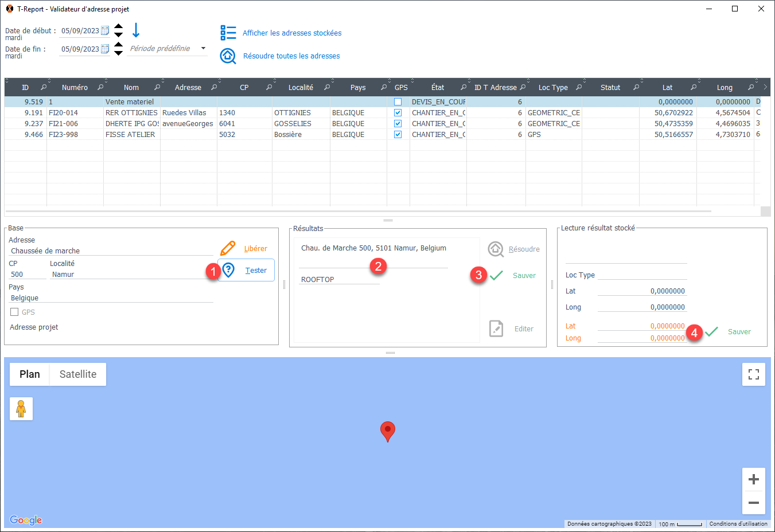Click the search icon in Nom column
This screenshot has width=775, height=532.
(x=157, y=88)
